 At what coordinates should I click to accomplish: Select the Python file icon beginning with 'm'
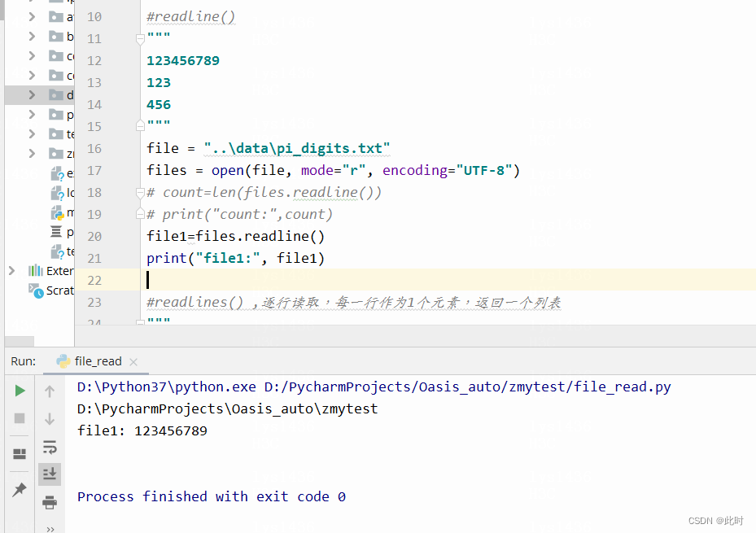pos(58,212)
